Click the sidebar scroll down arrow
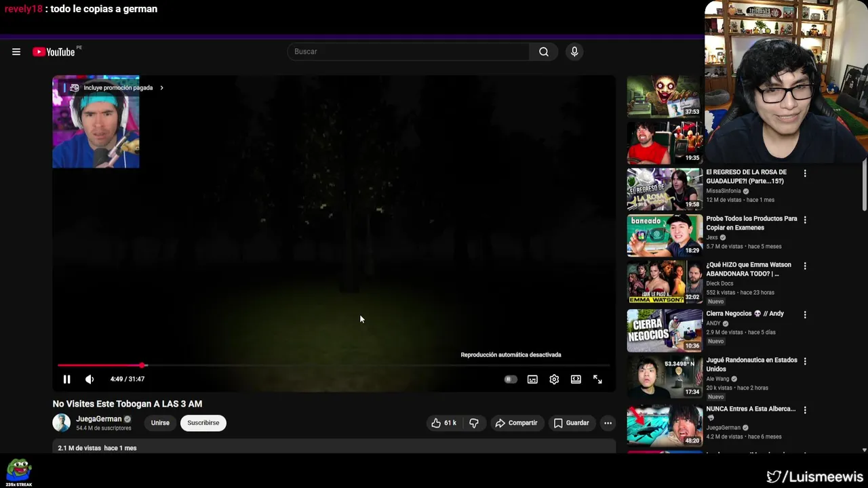 [864, 450]
